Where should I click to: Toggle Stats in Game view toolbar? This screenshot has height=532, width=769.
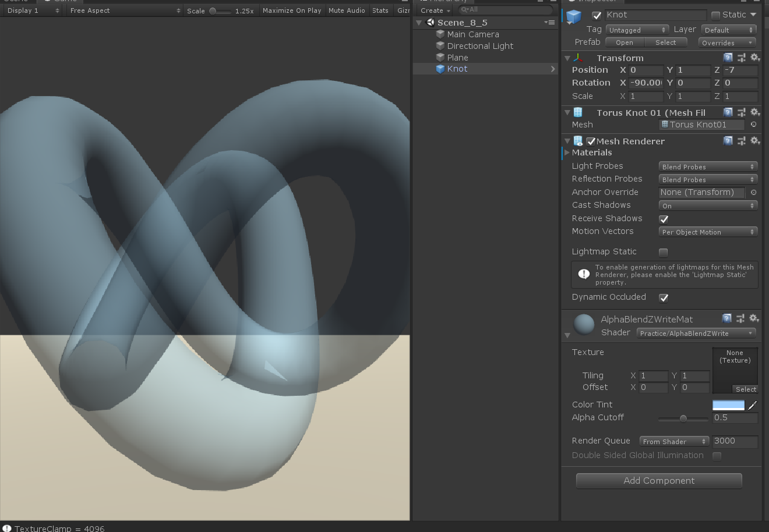click(x=380, y=10)
